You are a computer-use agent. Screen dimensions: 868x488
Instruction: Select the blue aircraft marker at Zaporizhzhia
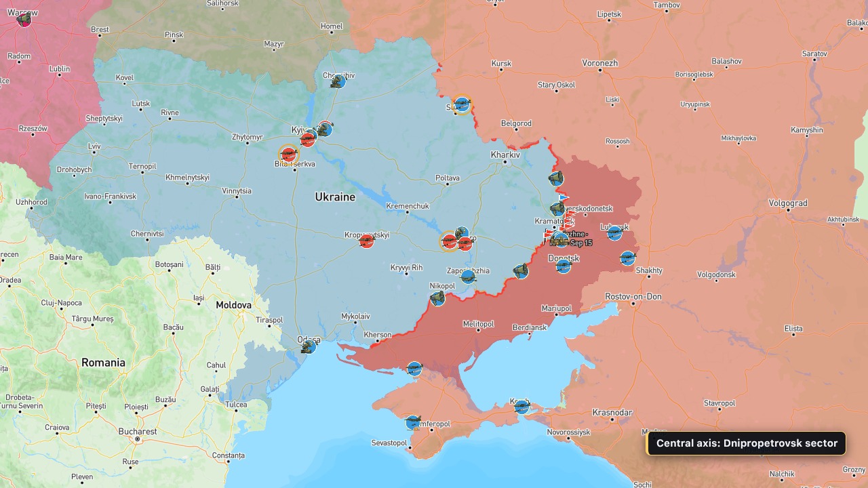pyautogui.click(x=468, y=277)
